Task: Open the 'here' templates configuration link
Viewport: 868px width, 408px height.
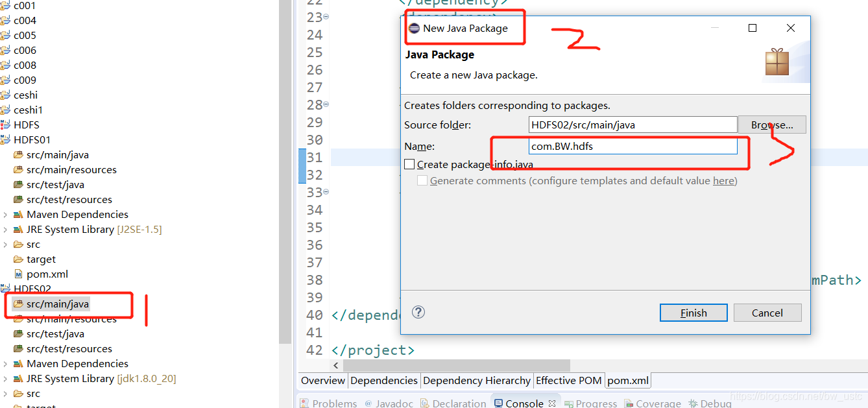Action: pos(723,181)
